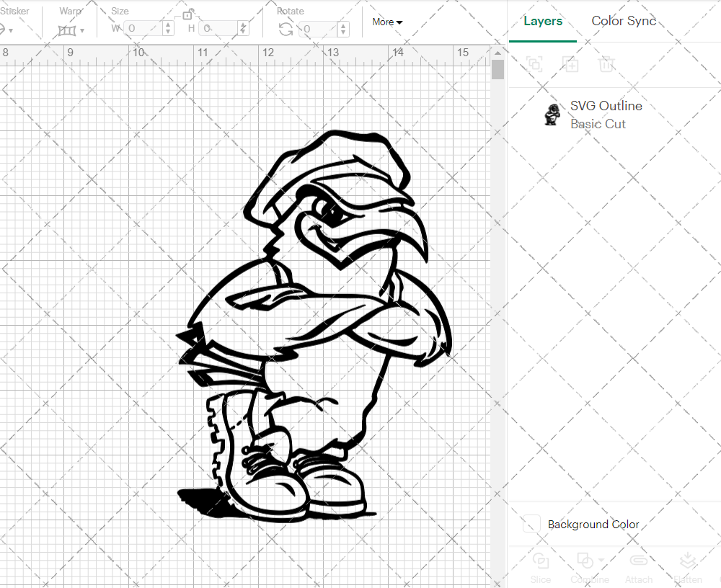Click the canvas vertical scrollbar
The image size is (721, 588).
click(x=497, y=68)
